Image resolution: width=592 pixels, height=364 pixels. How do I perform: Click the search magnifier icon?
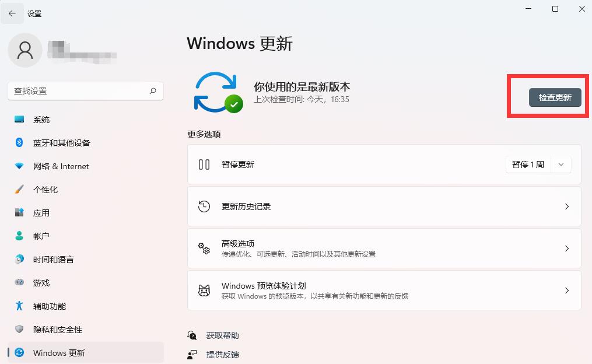click(153, 91)
